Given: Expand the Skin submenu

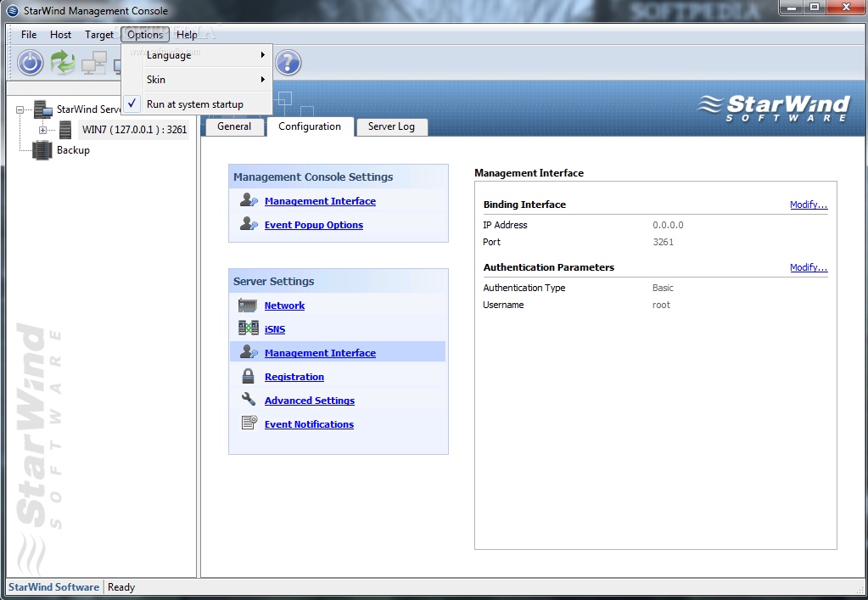Looking at the screenshot, I should click(197, 79).
